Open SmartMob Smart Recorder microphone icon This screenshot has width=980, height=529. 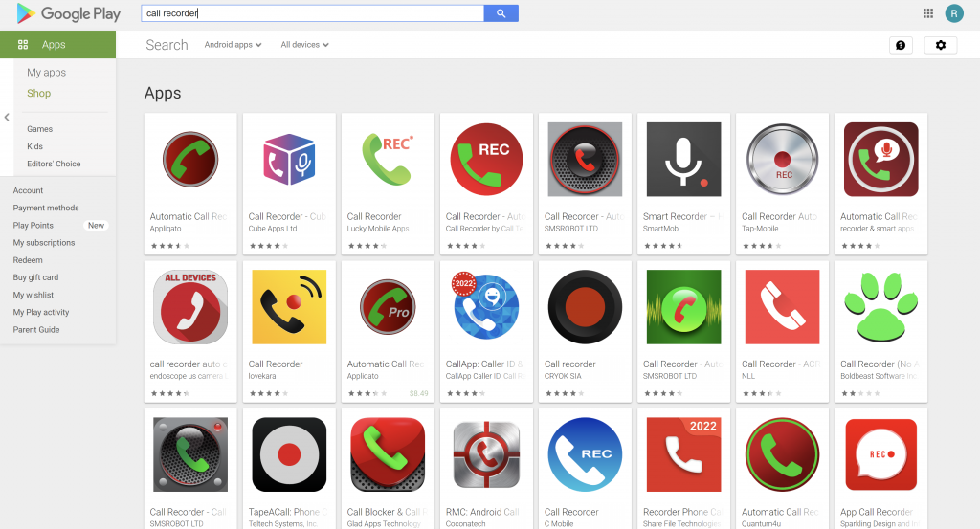pyautogui.click(x=683, y=159)
